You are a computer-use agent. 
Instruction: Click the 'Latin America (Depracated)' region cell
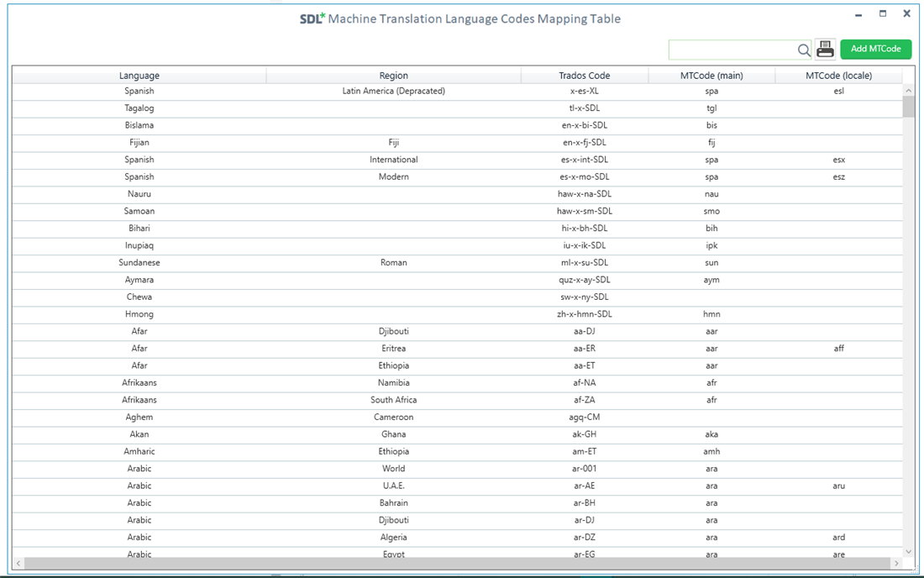(x=394, y=92)
